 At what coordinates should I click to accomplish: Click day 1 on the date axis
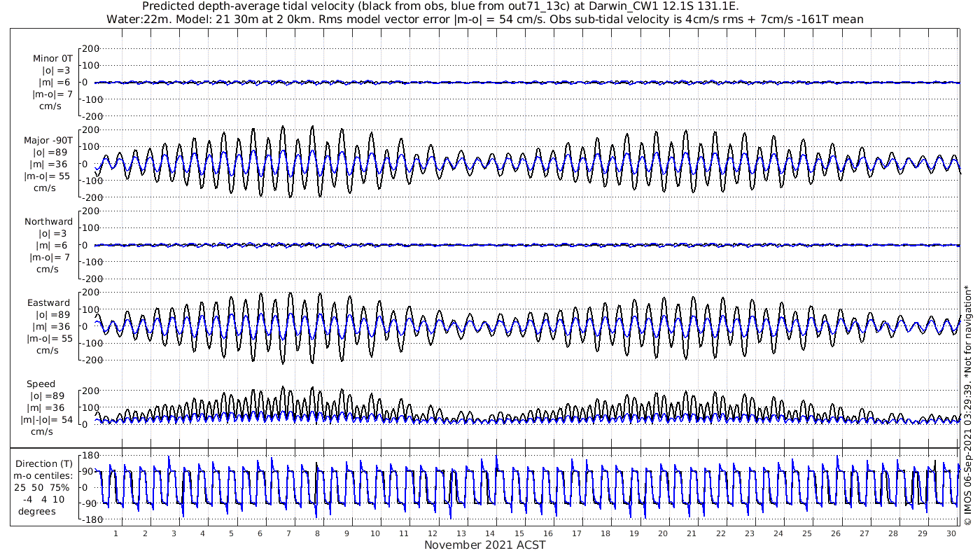point(116,533)
